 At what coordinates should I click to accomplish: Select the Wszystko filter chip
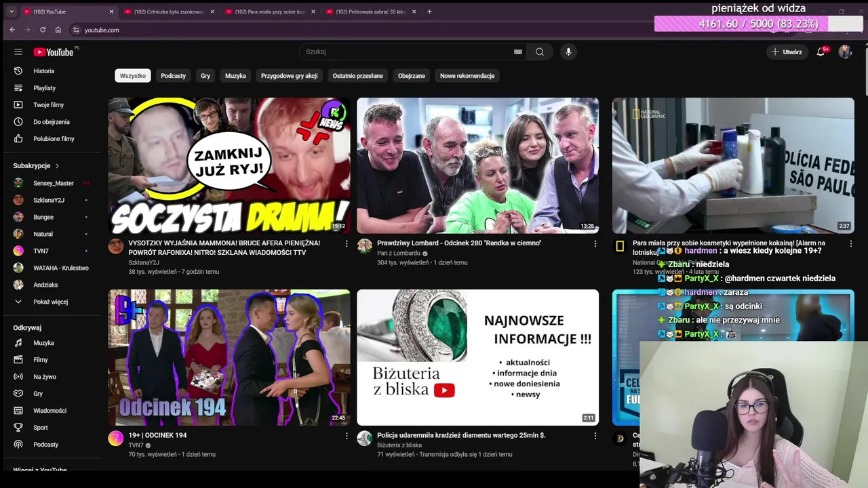coord(133,76)
